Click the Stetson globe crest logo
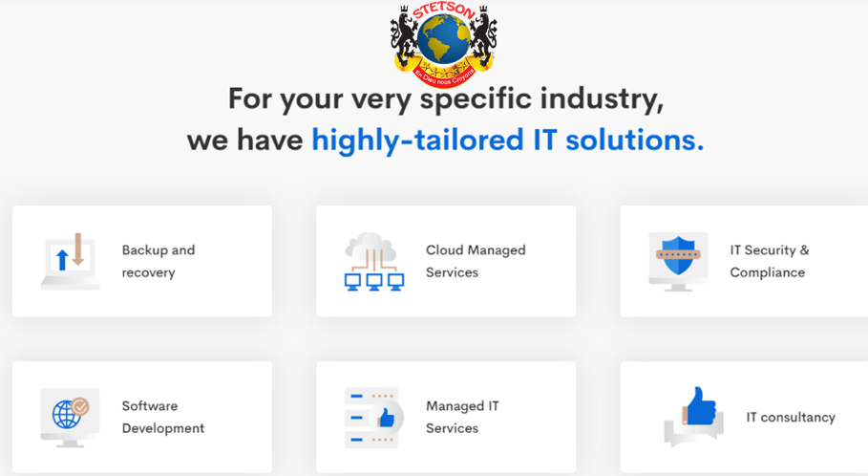Viewport: 868px width, 476px height. pyautogui.click(x=444, y=41)
